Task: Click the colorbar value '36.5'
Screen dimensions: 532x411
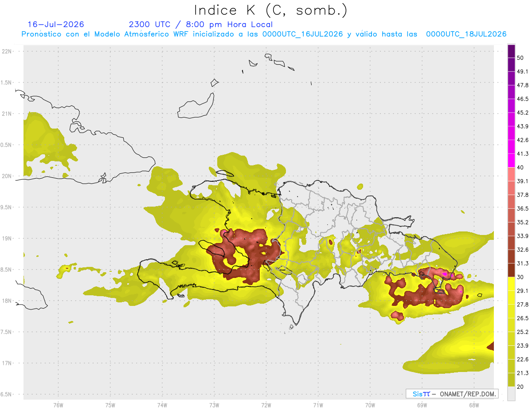Action: (x=523, y=208)
